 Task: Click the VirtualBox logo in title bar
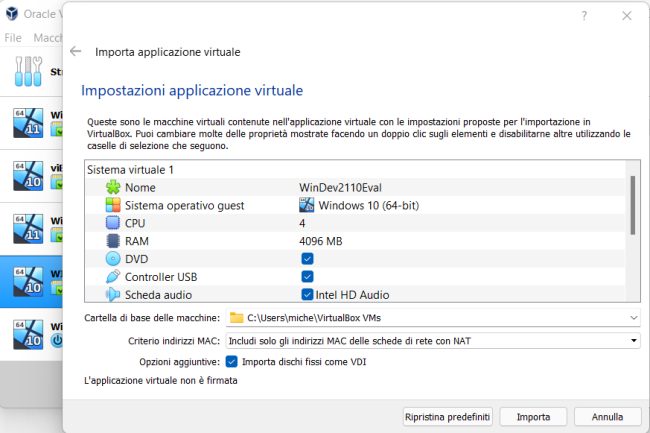[x=12, y=14]
